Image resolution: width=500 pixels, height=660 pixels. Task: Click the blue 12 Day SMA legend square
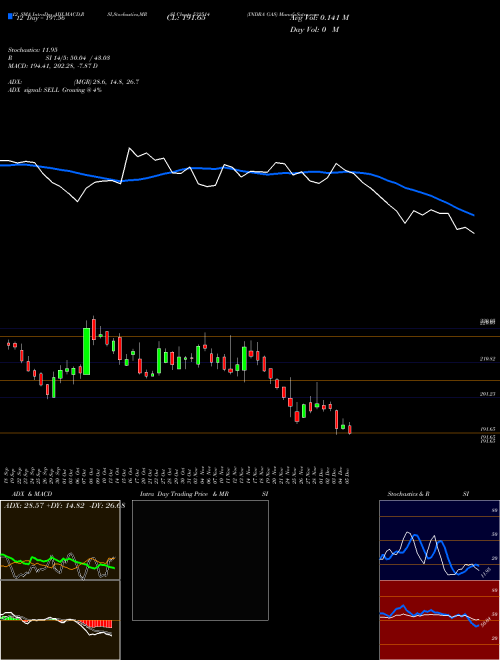10,16
